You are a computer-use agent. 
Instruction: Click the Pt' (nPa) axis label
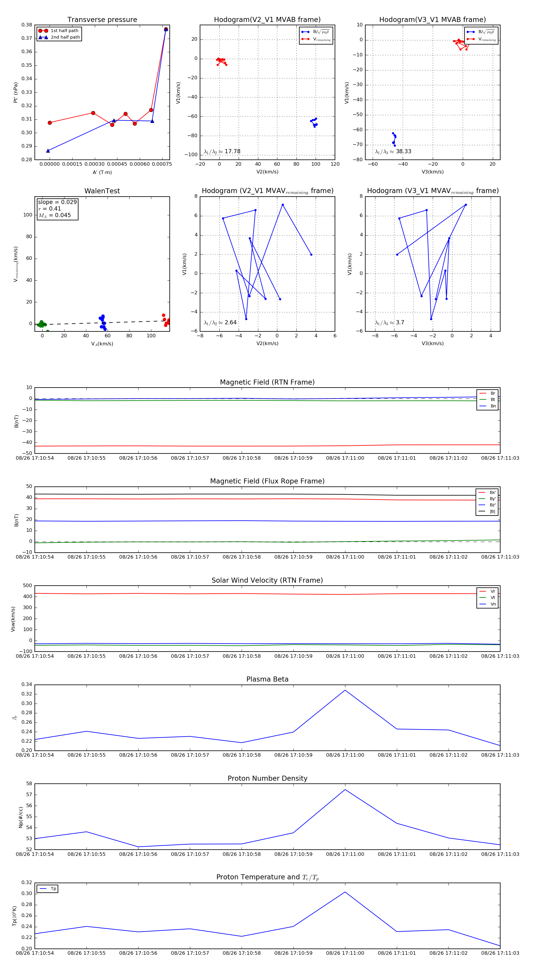point(16,92)
